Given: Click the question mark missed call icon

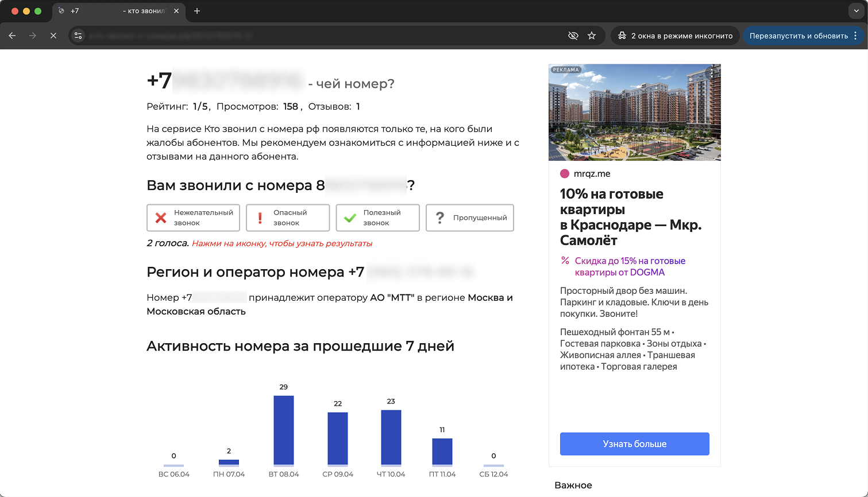Looking at the screenshot, I should point(440,218).
